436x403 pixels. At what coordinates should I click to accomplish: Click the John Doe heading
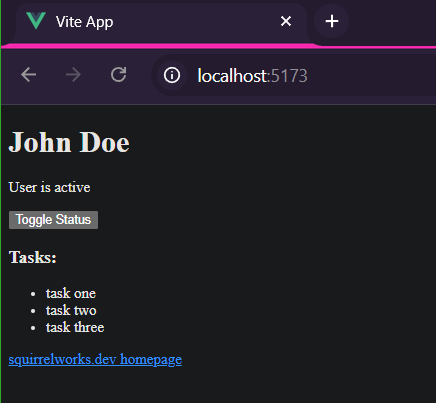[69, 142]
